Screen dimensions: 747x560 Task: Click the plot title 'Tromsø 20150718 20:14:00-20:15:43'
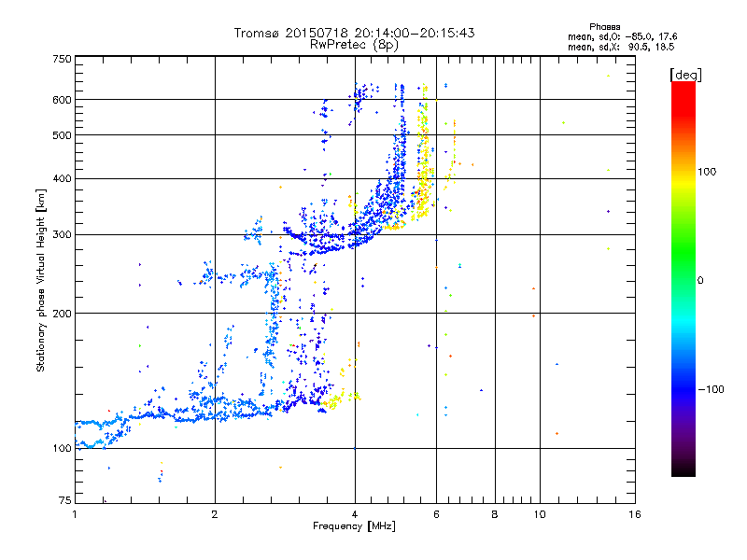354,33
